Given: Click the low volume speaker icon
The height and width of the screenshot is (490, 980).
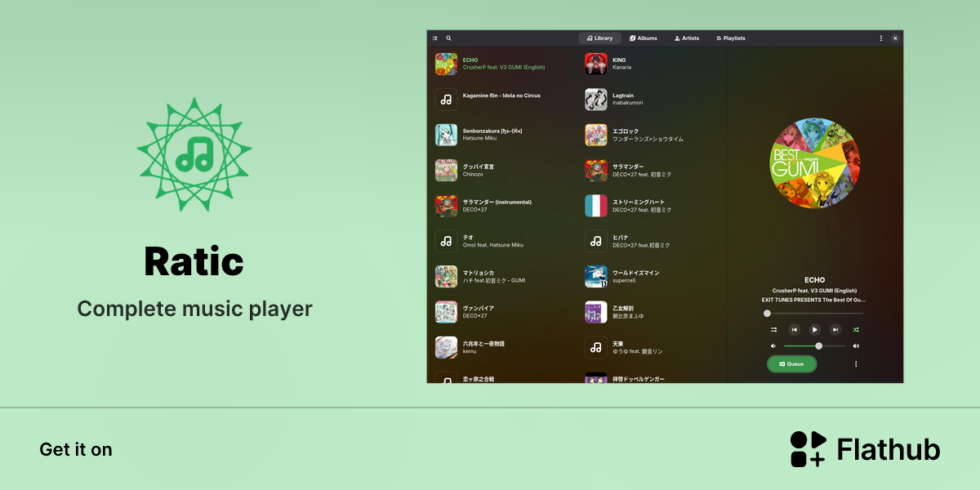Looking at the screenshot, I should tap(773, 346).
